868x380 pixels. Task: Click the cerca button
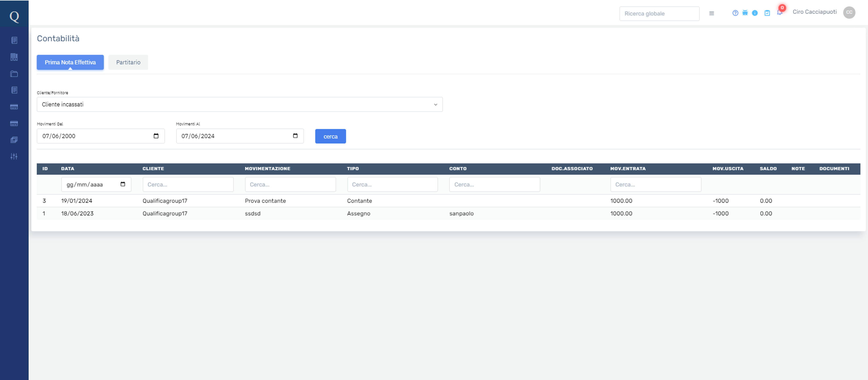[x=330, y=136]
